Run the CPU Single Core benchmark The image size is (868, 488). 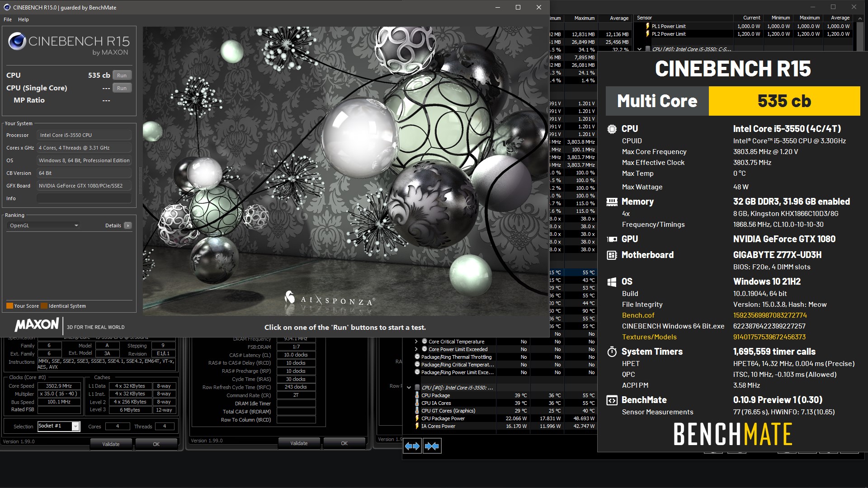[122, 88]
